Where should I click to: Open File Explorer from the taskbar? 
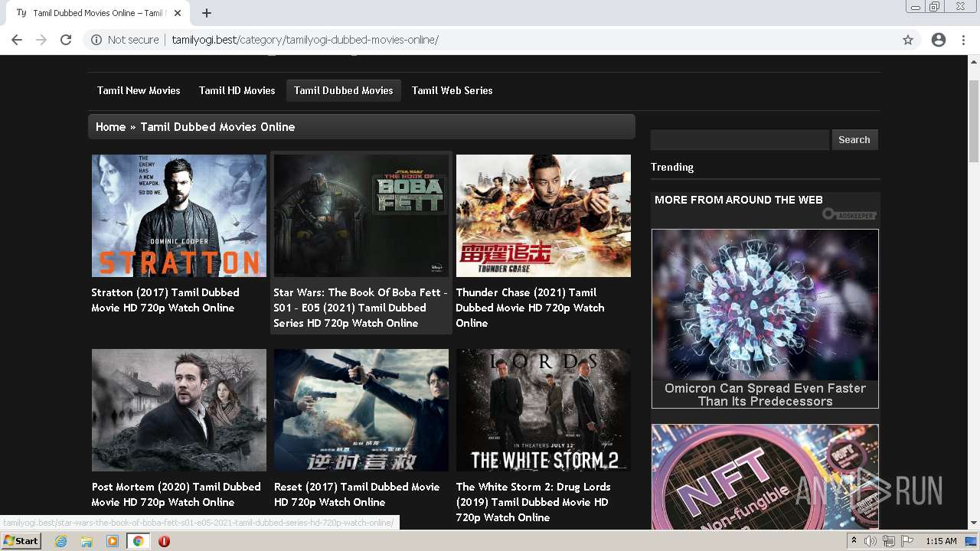click(x=87, y=541)
